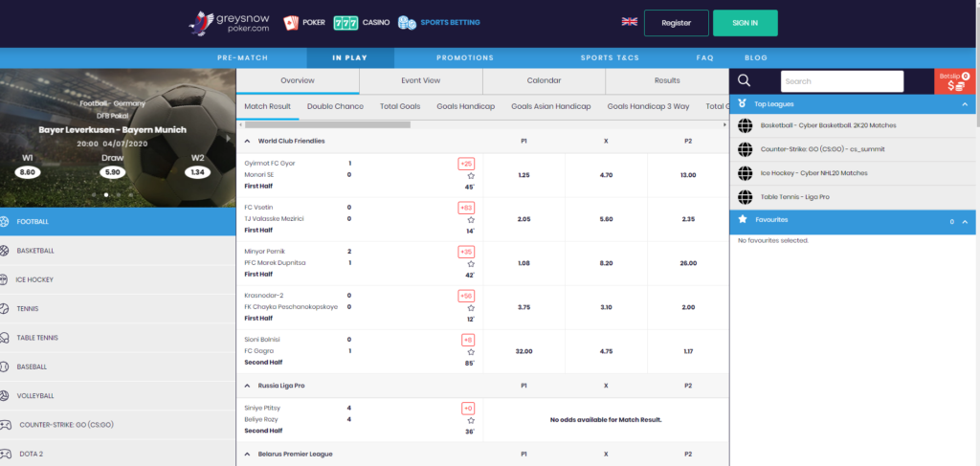This screenshot has width=980, height=466.
Task: Bet W1 odds 8.60 on Leverkusen banner
Action: (28, 172)
